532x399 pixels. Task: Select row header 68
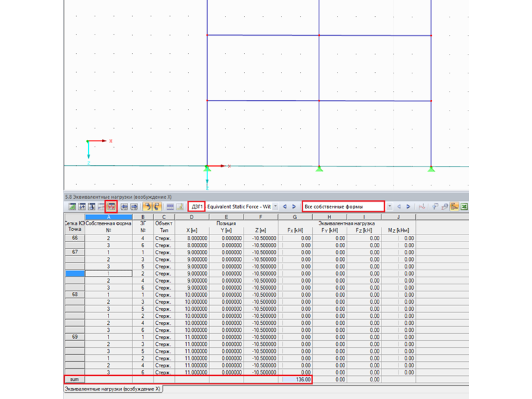[75, 295]
